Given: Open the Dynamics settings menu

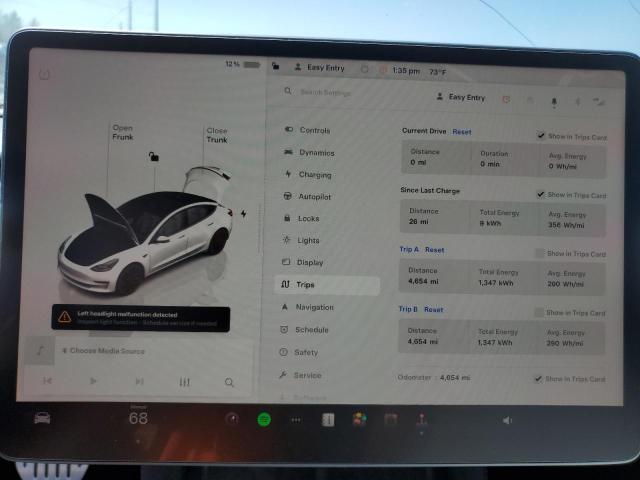Looking at the screenshot, I should click(309, 152).
